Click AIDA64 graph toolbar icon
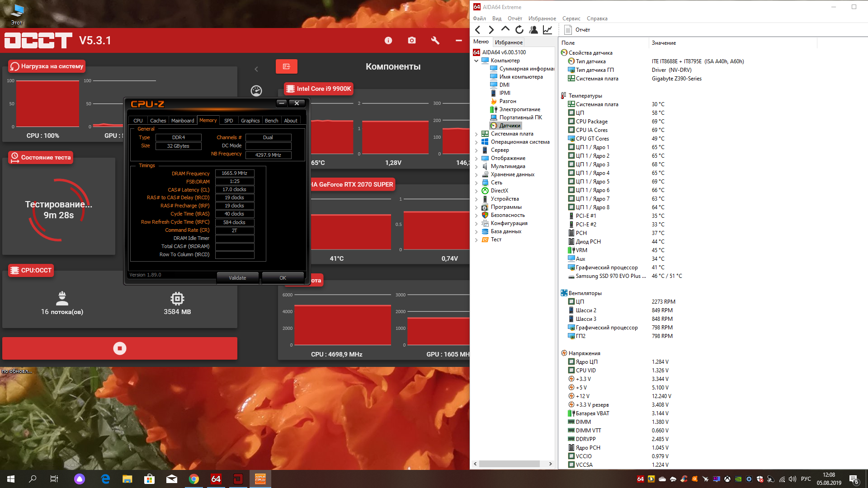Viewport: 868px width, 488px height. coord(547,30)
